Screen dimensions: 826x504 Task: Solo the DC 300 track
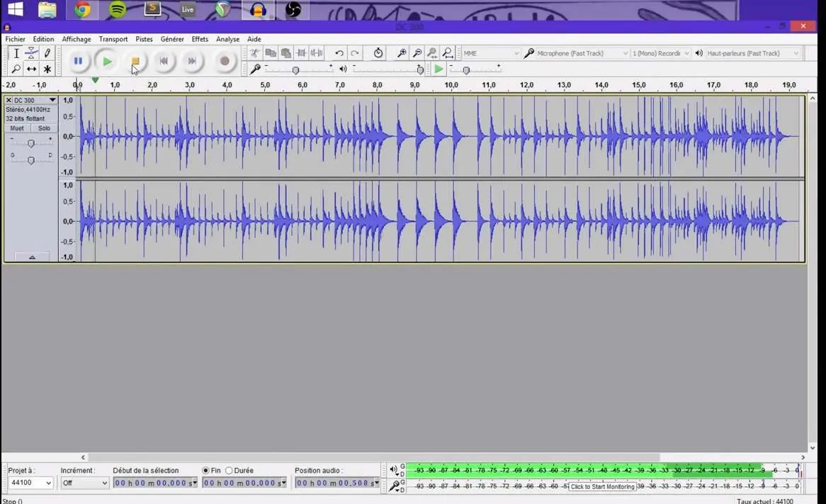[44, 128]
